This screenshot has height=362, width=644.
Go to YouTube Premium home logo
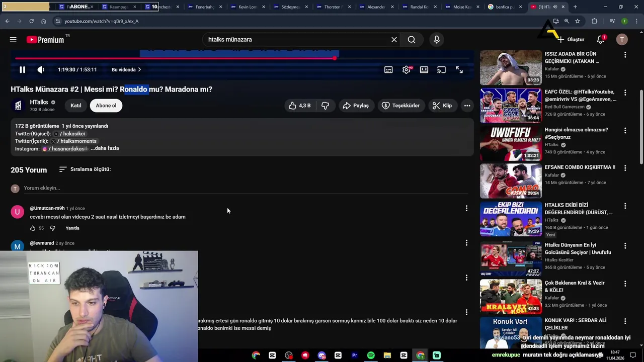click(45, 40)
